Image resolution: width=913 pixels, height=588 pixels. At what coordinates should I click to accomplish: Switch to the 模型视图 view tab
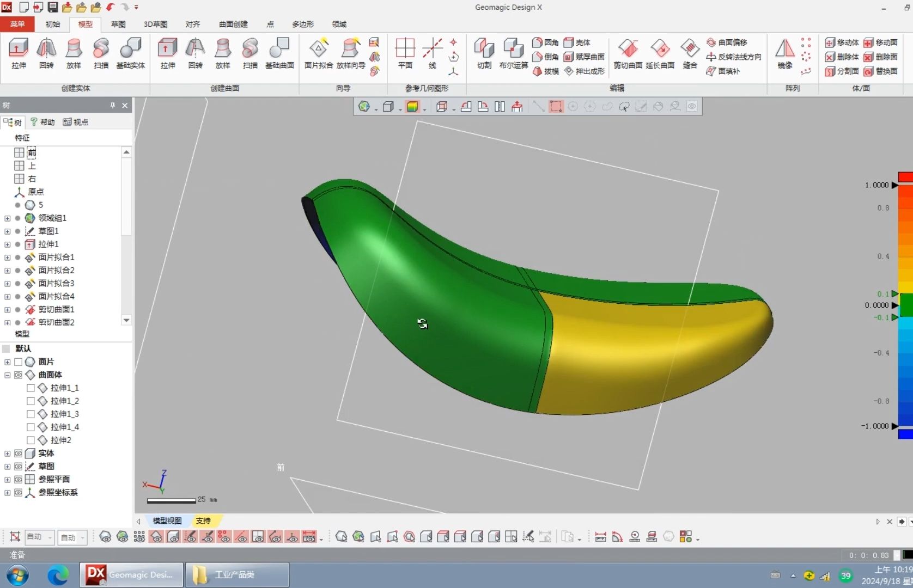pyautogui.click(x=167, y=521)
